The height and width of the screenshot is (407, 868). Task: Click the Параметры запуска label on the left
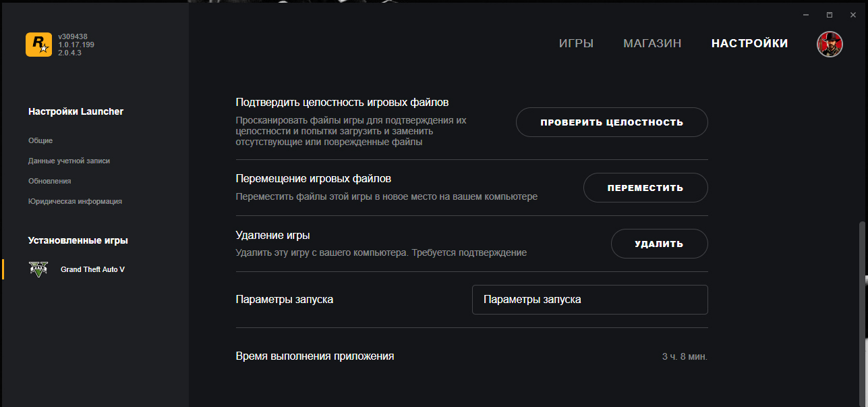click(x=284, y=299)
